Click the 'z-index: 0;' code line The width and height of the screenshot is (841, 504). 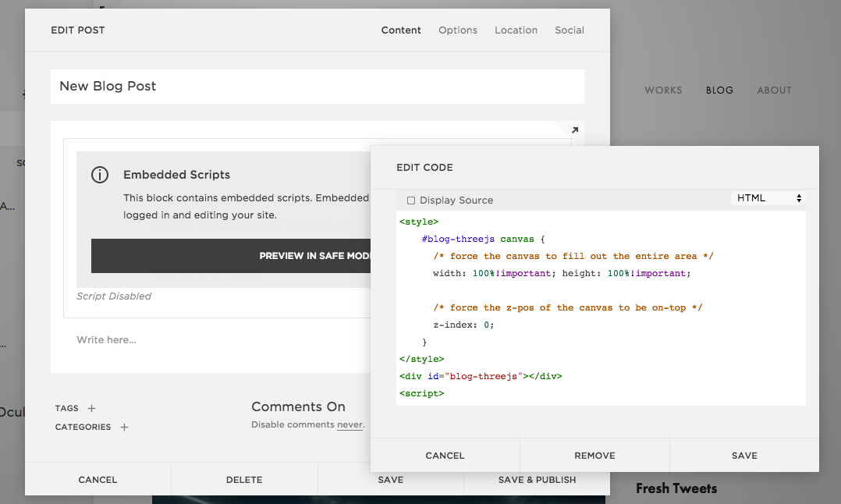point(463,325)
